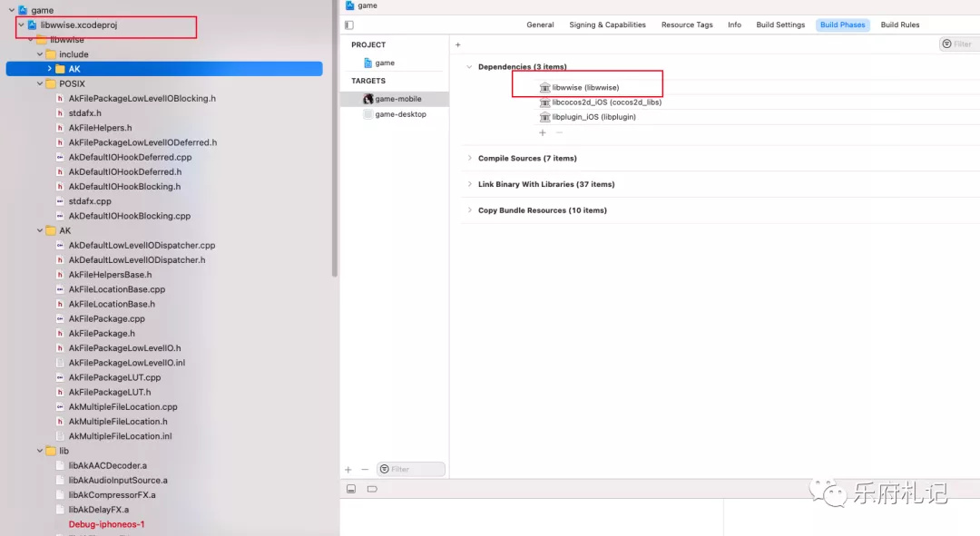This screenshot has width=980, height=536.
Task: Select the Build Phases tab
Action: point(842,25)
